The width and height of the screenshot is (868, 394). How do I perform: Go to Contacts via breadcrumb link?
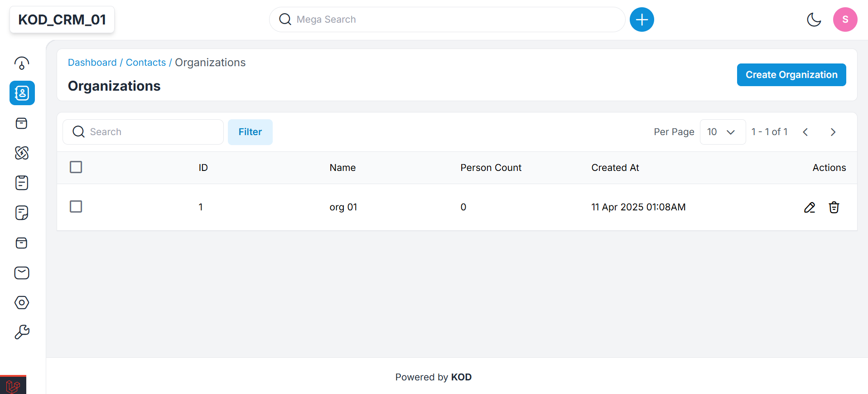pos(145,63)
